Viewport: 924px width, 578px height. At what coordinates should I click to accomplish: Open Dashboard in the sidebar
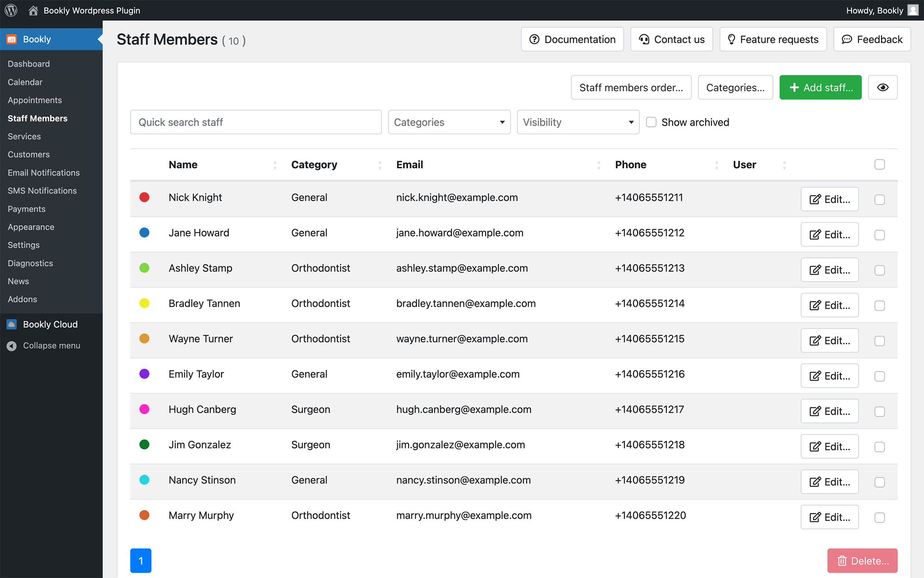pyautogui.click(x=29, y=64)
